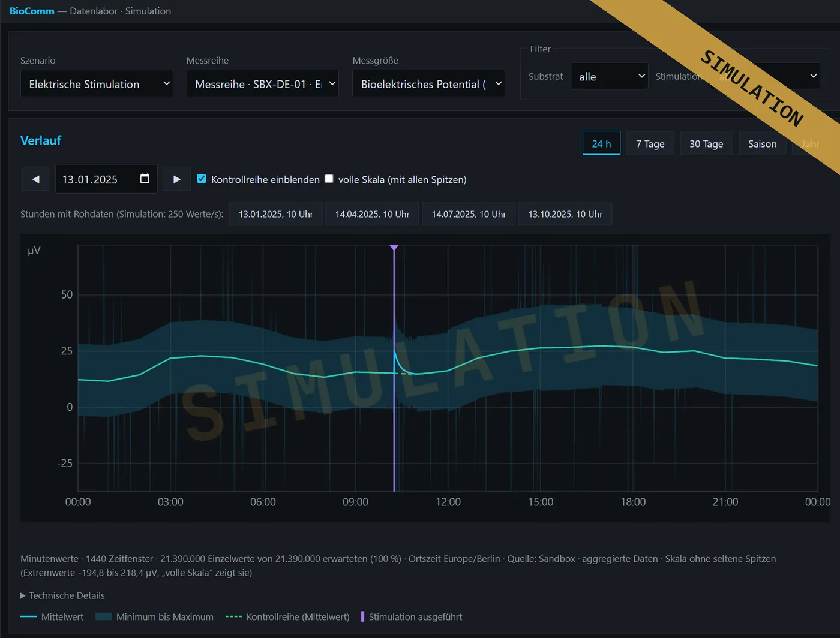
Task: Switch to the Saison tab
Action: (763, 143)
